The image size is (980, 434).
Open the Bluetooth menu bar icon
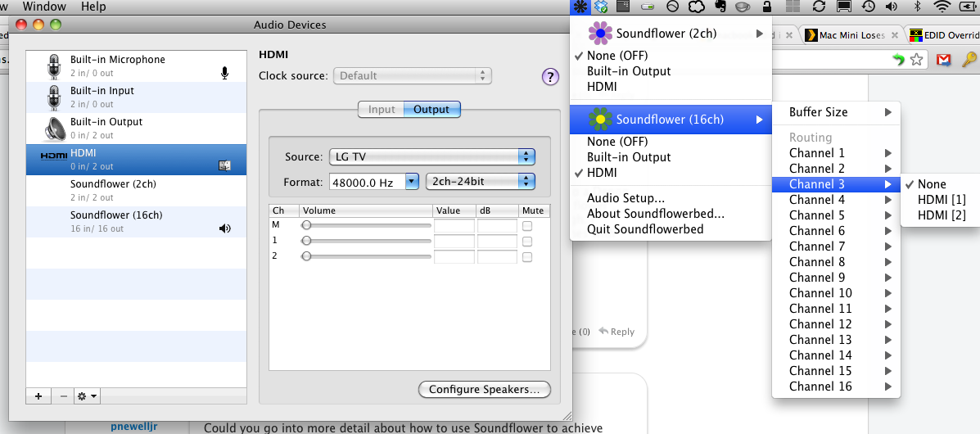coord(918,7)
